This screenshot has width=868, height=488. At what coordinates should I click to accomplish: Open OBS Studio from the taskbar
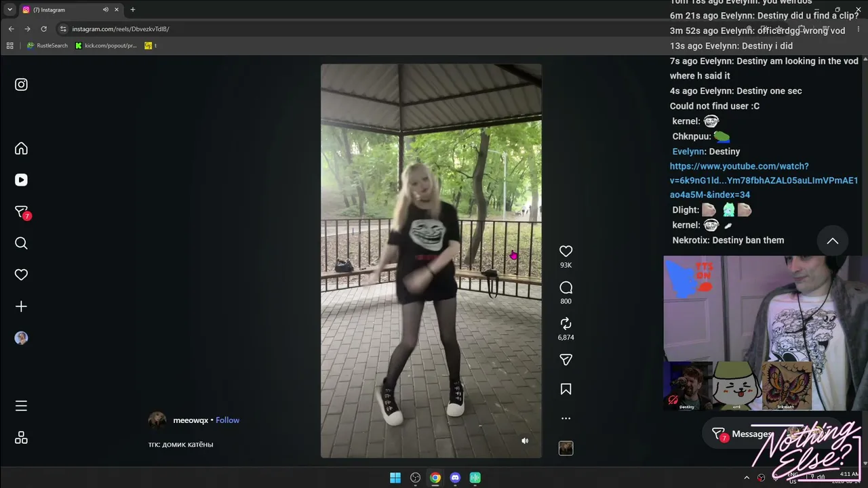click(x=415, y=478)
